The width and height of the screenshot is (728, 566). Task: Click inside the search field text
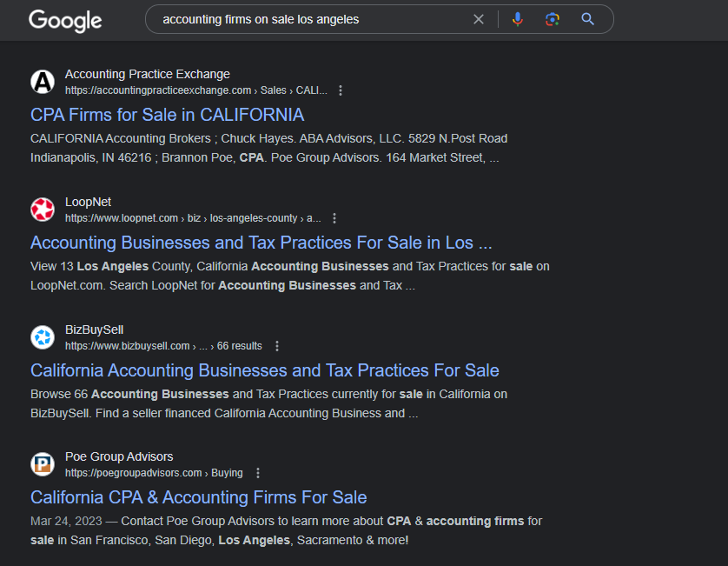click(261, 19)
